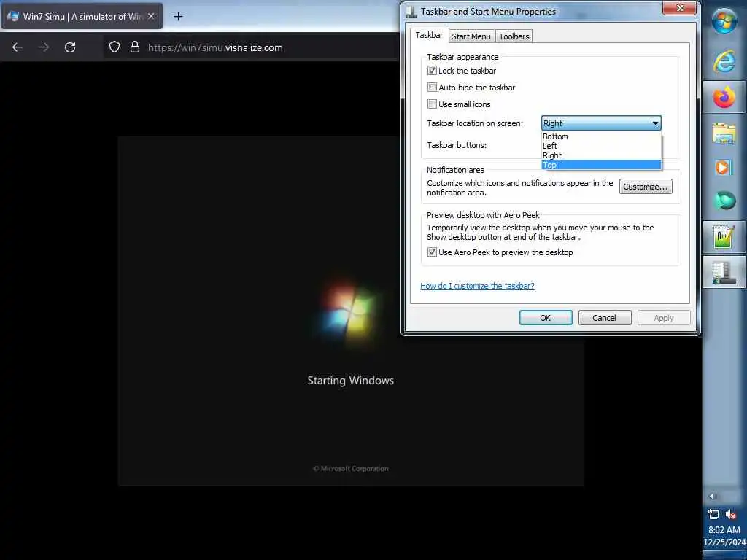Switch to the Toolbars tab
Image resolution: width=747 pixels, height=560 pixels.
point(514,36)
